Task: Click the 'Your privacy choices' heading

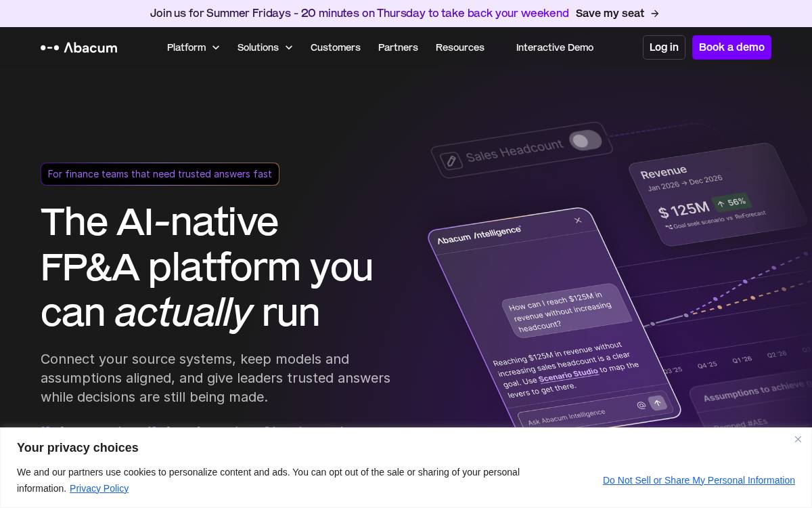Action: (78, 448)
